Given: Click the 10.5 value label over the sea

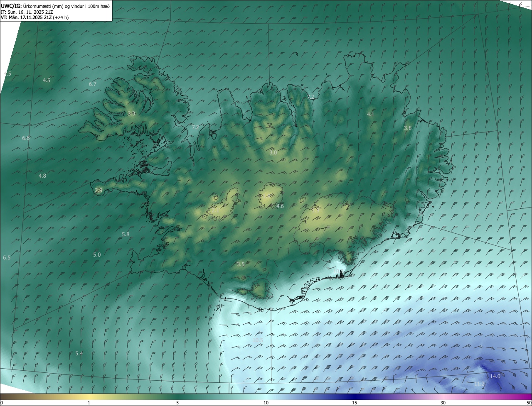Looking at the screenshot, I should [258, 340].
